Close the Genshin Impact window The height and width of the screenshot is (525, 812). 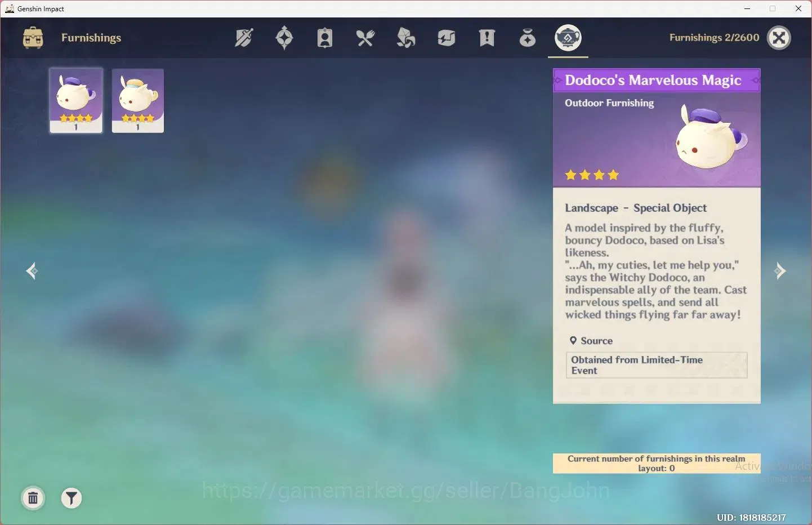[x=798, y=8]
